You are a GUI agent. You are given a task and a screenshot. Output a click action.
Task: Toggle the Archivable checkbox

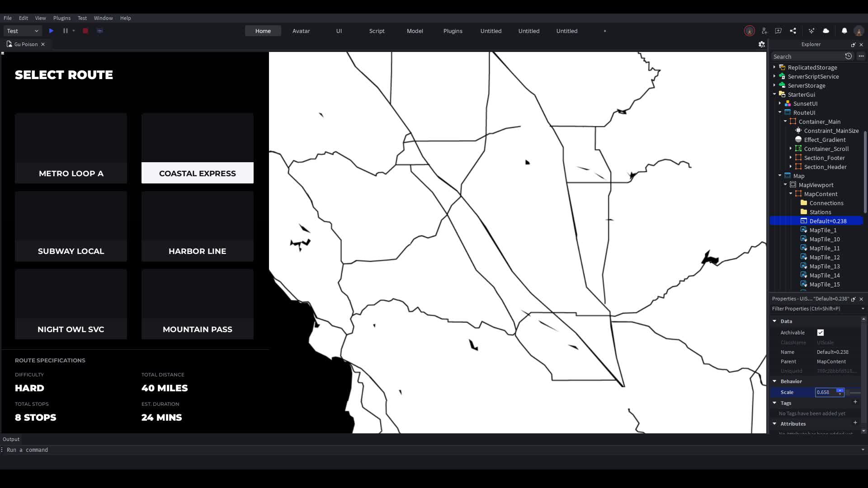click(821, 333)
